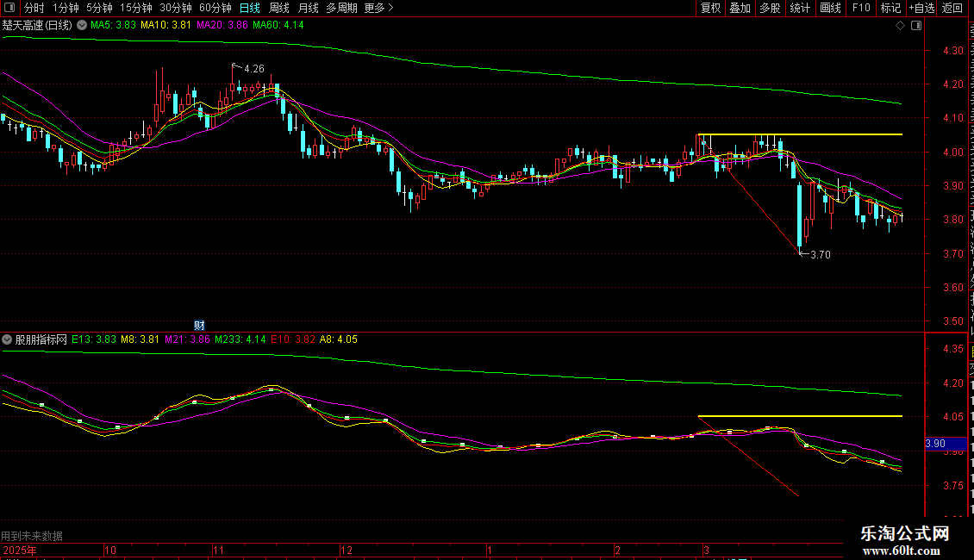This screenshot has height=560, width=974.
Task: Click the 4.26 high price label
Action: 254,69
